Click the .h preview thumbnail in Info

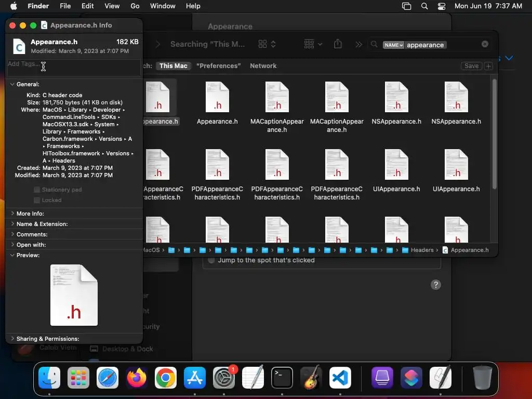(x=74, y=295)
